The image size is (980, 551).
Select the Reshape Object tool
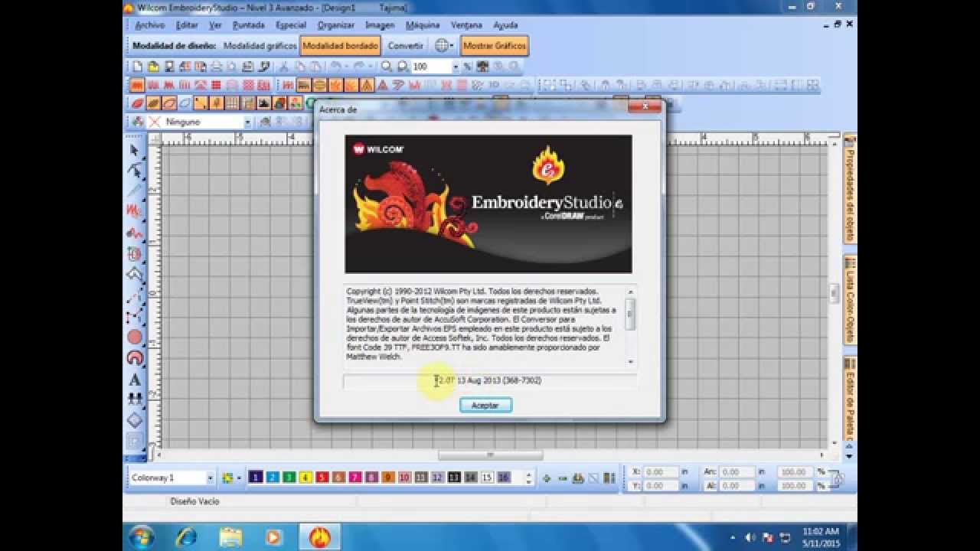(135, 170)
